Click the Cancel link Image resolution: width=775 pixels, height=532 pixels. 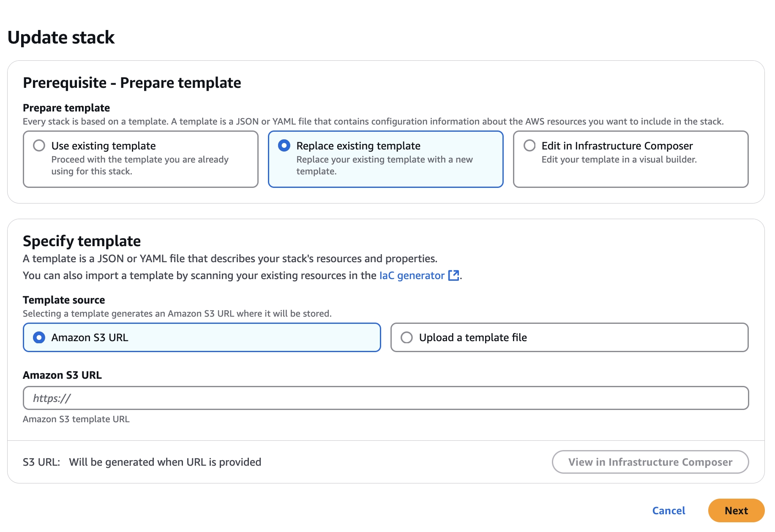(x=669, y=510)
